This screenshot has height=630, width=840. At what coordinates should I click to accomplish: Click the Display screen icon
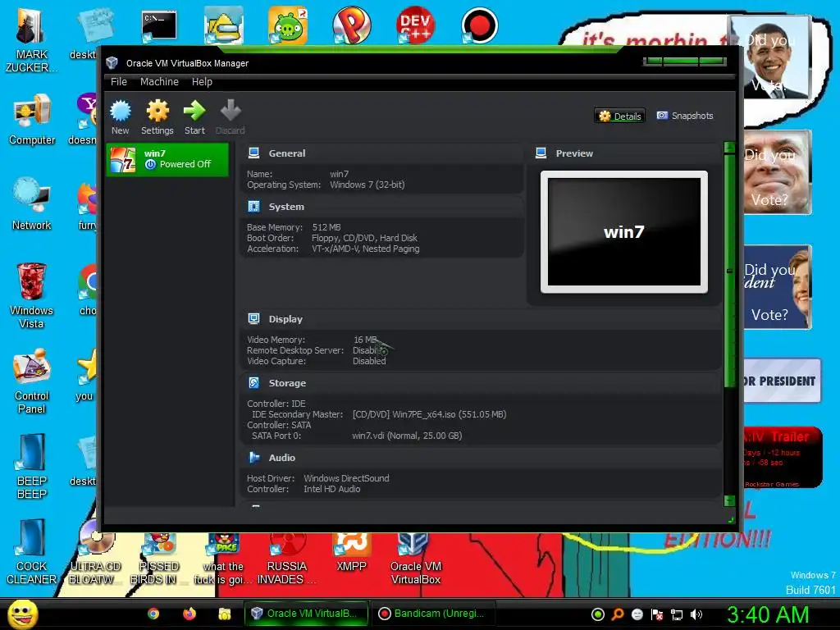pos(254,319)
